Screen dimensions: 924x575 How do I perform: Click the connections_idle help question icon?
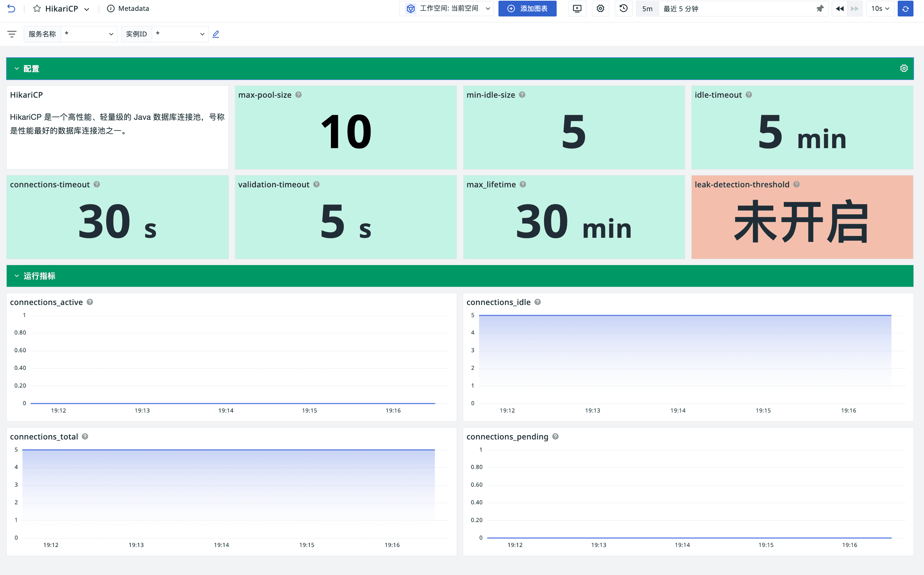click(x=537, y=302)
